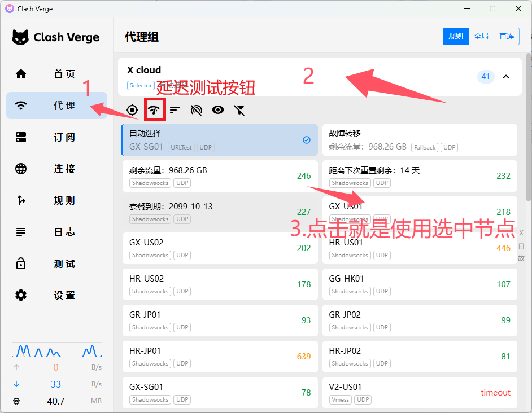Open the 规则 rules sidebar page
Image resolution: width=532 pixels, height=413 pixels.
(56, 200)
